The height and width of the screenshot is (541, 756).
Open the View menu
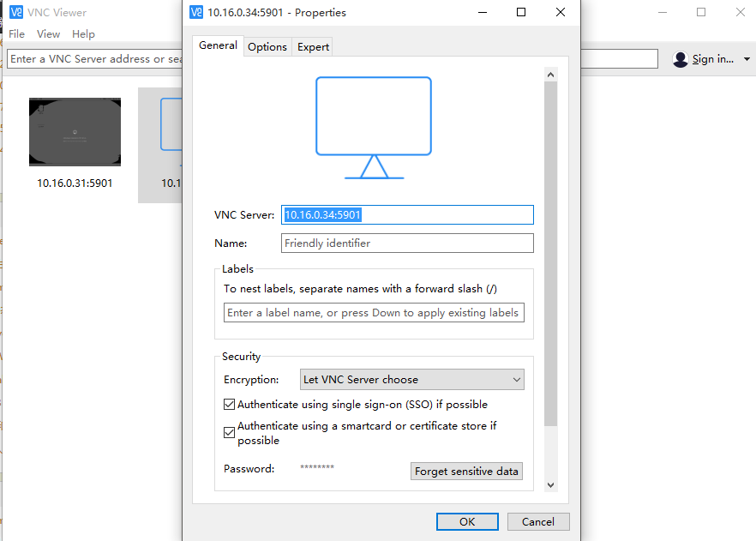click(48, 33)
